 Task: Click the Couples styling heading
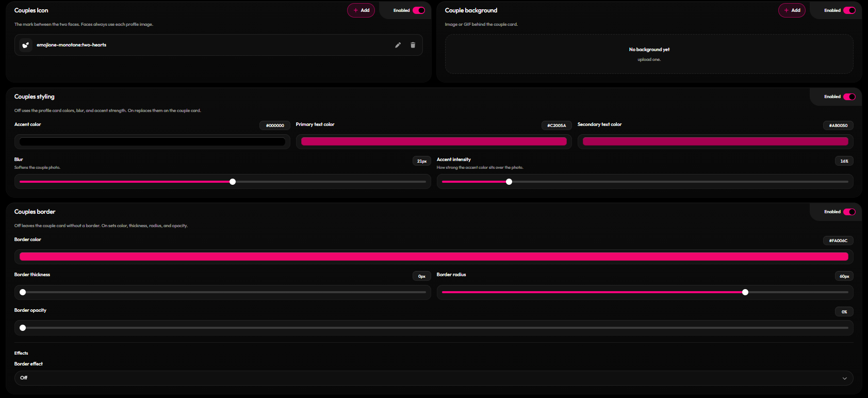point(35,97)
